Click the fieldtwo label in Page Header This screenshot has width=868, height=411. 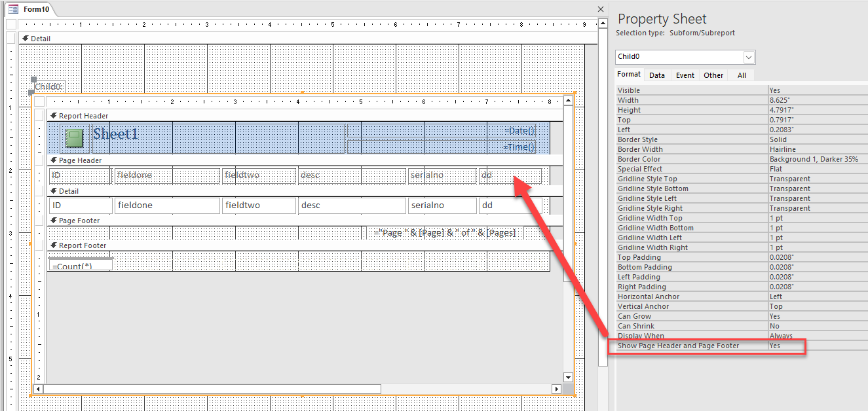[x=259, y=175]
